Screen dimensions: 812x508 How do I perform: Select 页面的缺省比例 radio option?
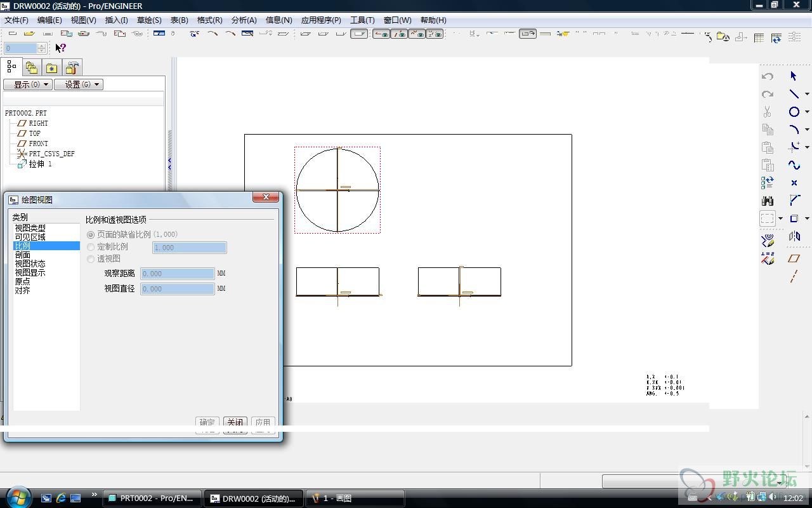coord(91,235)
